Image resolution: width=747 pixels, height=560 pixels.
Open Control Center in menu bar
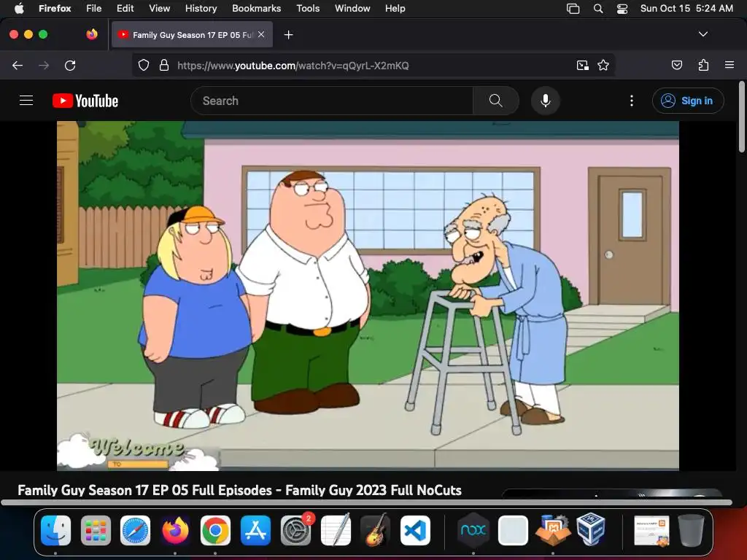622,9
